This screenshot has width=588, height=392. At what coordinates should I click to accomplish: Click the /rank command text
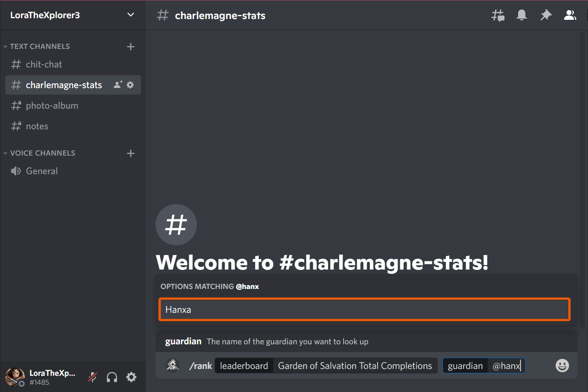point(200,366)
